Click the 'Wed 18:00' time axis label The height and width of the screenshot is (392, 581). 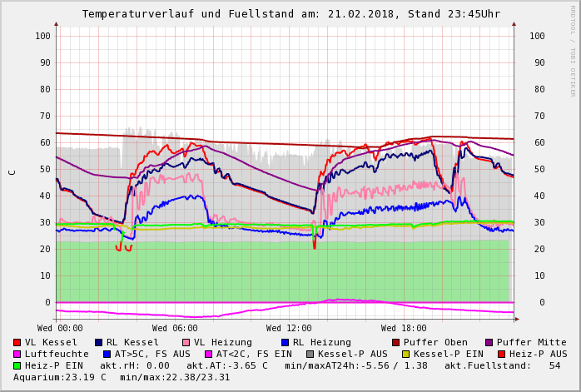tap(404, 328)
